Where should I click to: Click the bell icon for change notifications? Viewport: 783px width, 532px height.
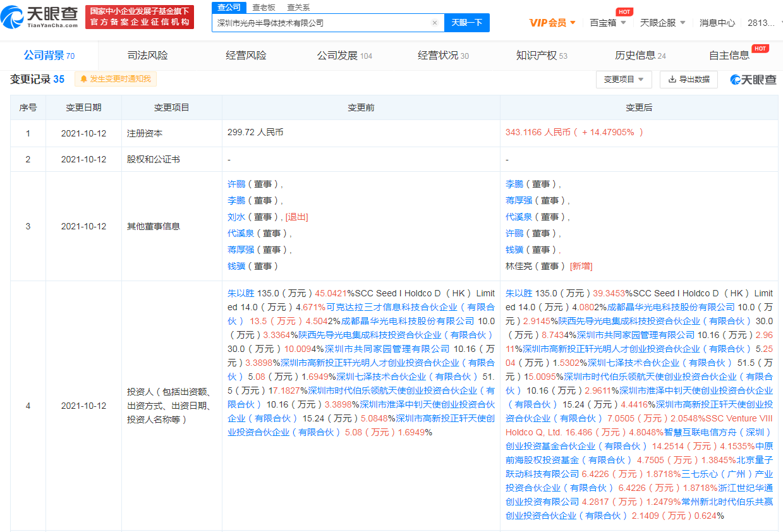click(84, 79)
